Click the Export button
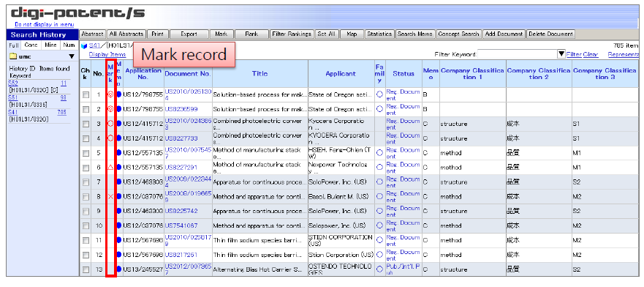The width and height of the screenshot is (644, 287). 189,34
